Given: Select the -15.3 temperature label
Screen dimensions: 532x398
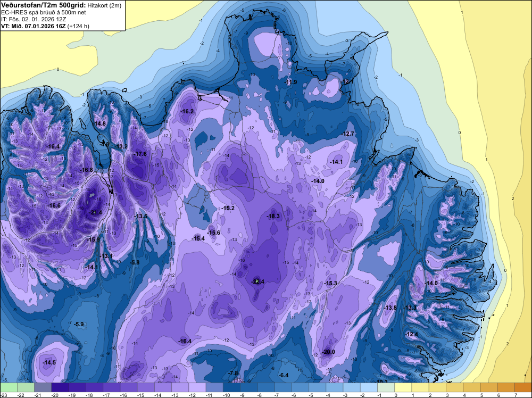Looking at the screenshot, I should (330, 283).
